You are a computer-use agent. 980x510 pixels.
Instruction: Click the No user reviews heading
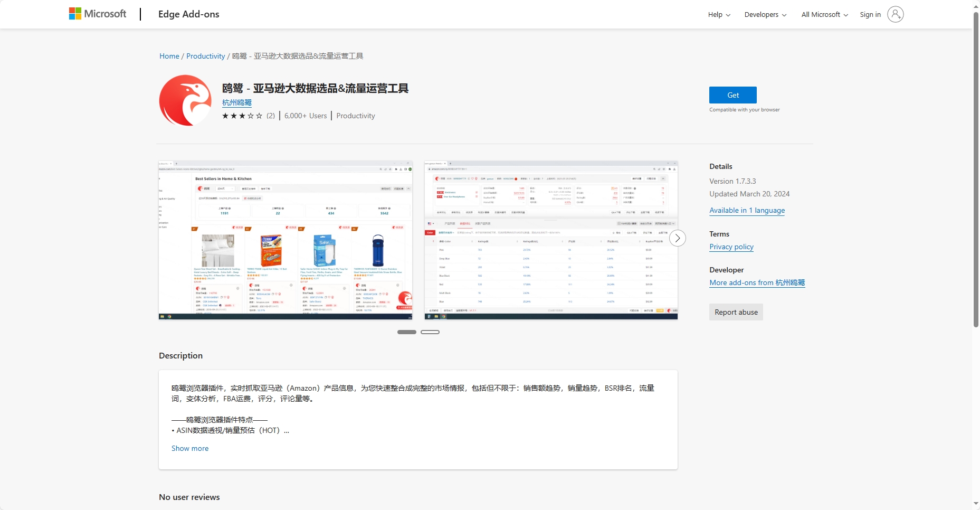pos(189,497)
